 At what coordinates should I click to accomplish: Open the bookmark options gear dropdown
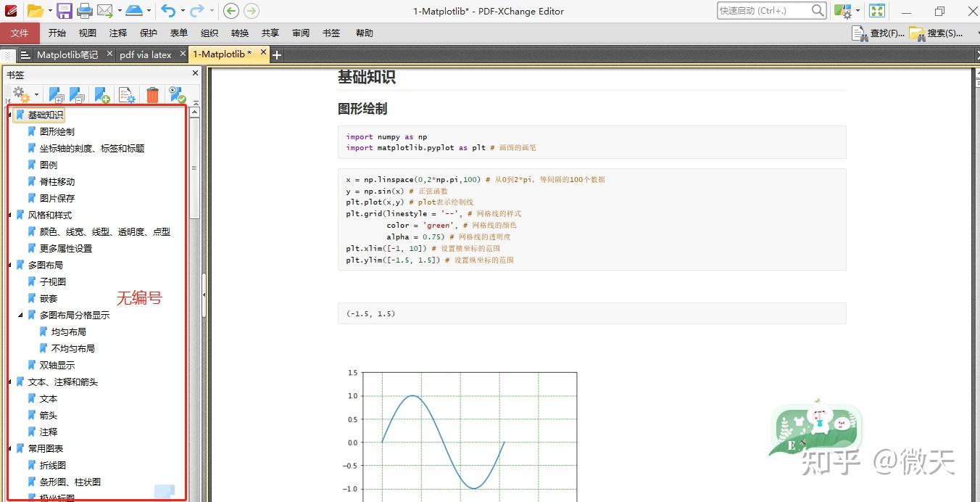click(25, 95)
